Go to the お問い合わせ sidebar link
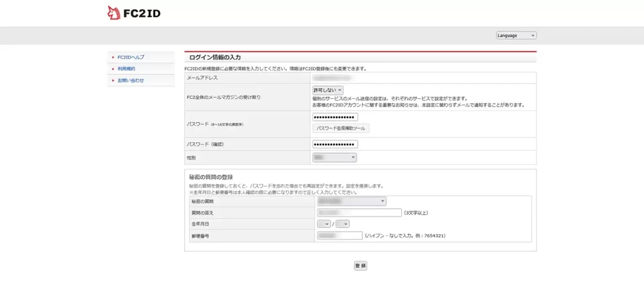Image resolution: width=644 pixels, height=301 pixels. pyautogui.click(x=131, y=81)
